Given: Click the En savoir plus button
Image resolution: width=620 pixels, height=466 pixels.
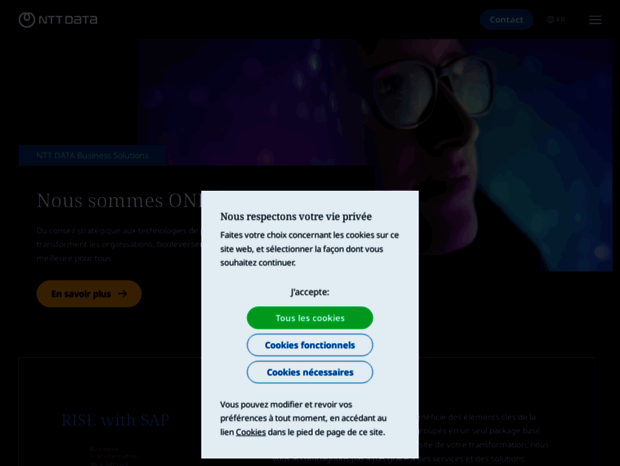Looking at the screenshot, I should point(89,294).
